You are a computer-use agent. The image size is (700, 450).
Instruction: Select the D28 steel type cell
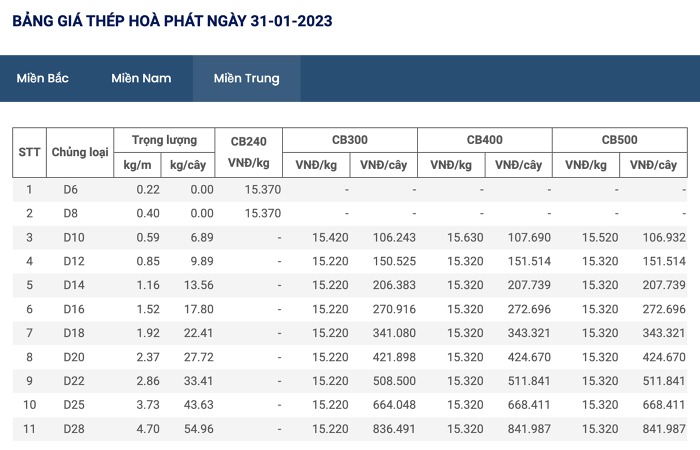[x=74, y=429]
